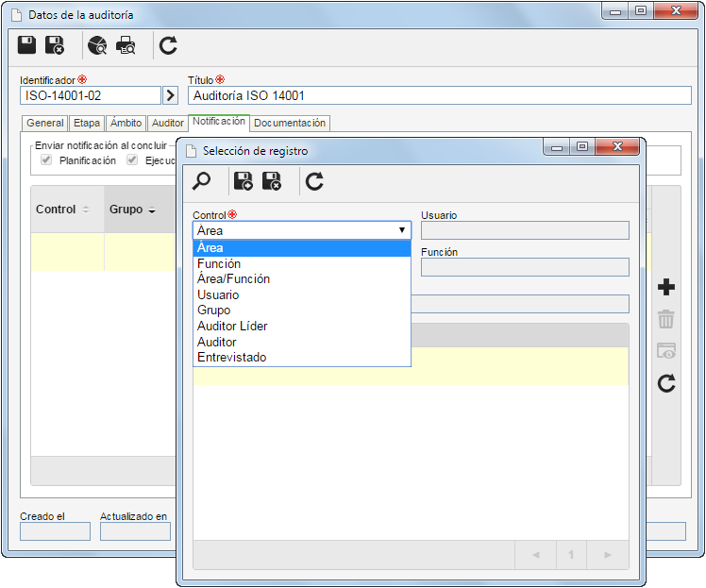Open the Ámbito tab
The width and height of the screenshot is (706, 588).
pyautogui.click(x=126, y=123)
